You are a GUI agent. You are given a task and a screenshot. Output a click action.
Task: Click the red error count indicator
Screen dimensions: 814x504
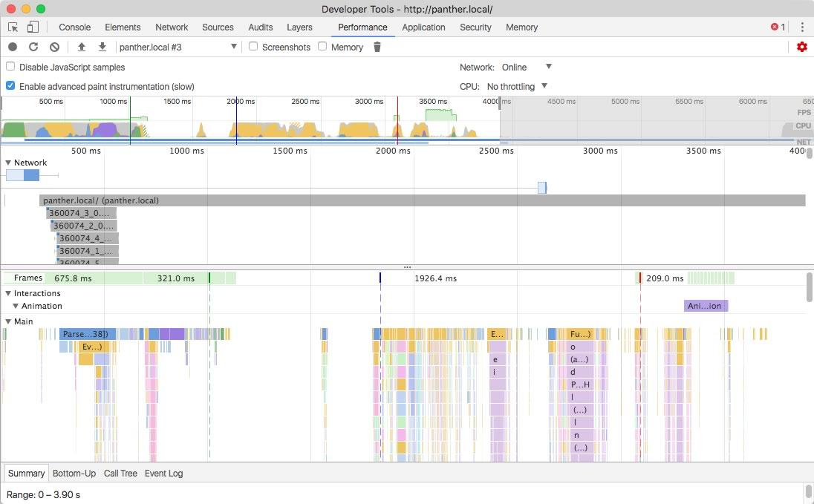778,27
